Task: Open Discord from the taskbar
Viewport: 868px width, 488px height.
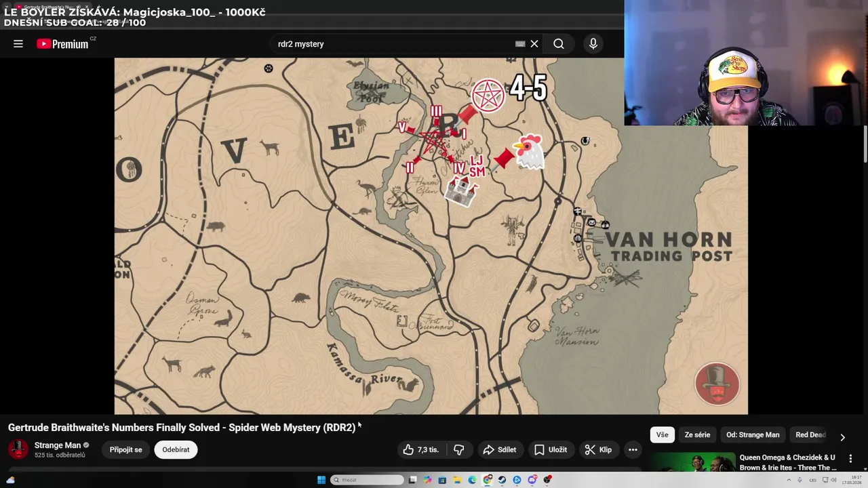Action: pyautogui.click(x=532, y=480)
